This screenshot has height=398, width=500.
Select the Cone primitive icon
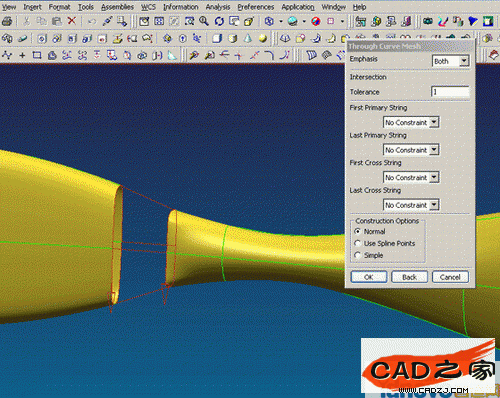[248, 38]
